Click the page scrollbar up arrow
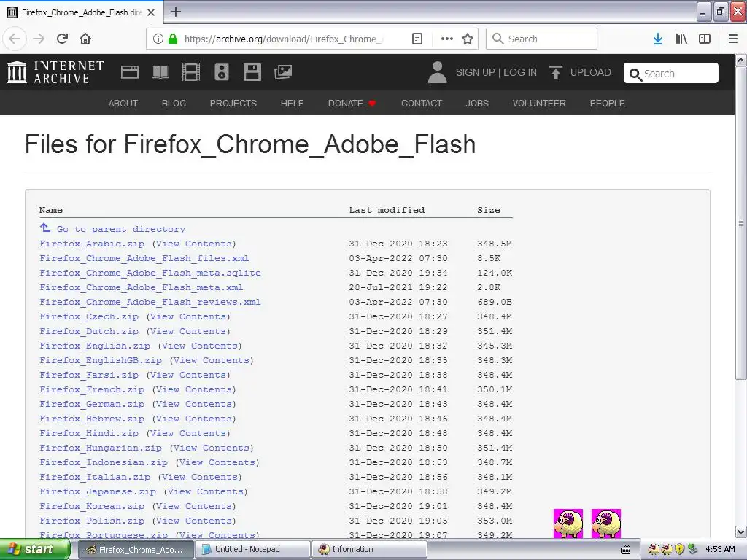This screenshot has height=560, width=747. tap(741, 61)
